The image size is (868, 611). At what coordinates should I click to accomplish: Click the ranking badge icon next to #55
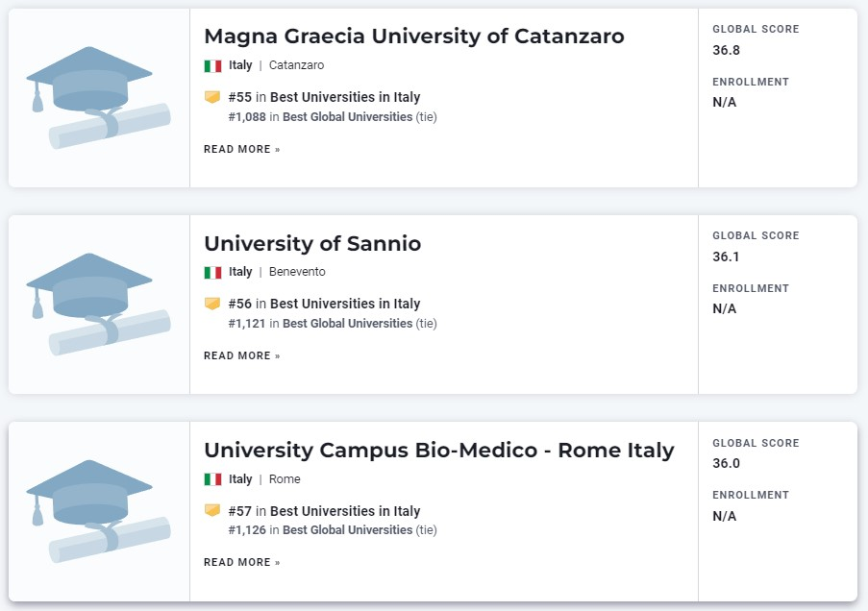click(x=212, y=97)
